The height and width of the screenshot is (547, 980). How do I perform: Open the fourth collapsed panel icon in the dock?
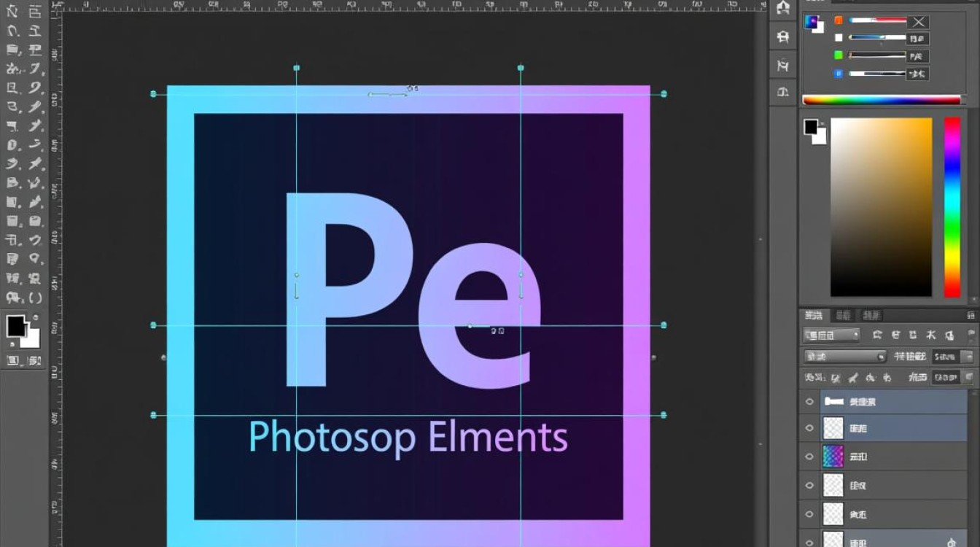[x=783, y=92]
